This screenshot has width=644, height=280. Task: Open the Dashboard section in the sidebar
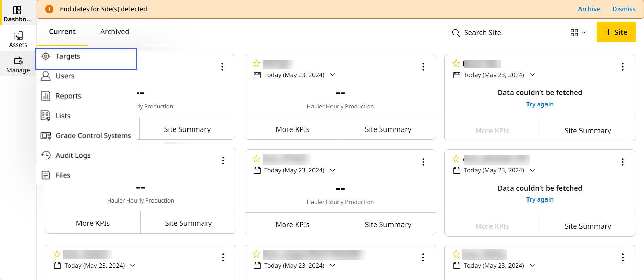pos(18,14)
